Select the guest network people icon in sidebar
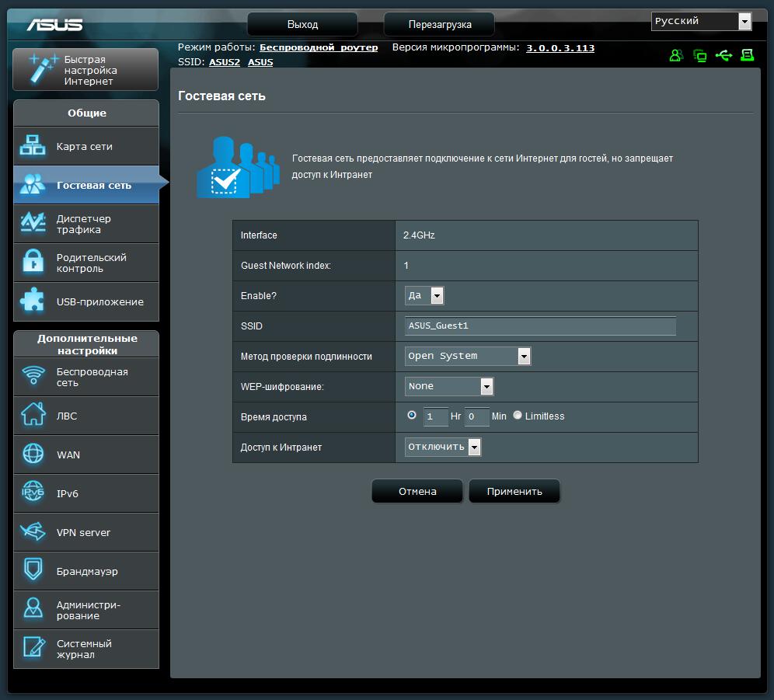The height and width of the screenshot is (700, 774). point(33,184)
